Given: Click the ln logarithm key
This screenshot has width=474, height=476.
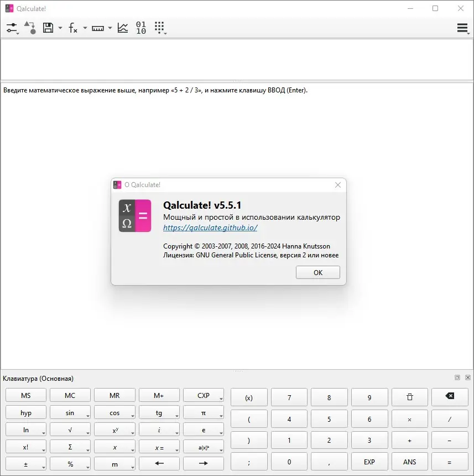Looking at the screenshot, I should pos(26,430).
